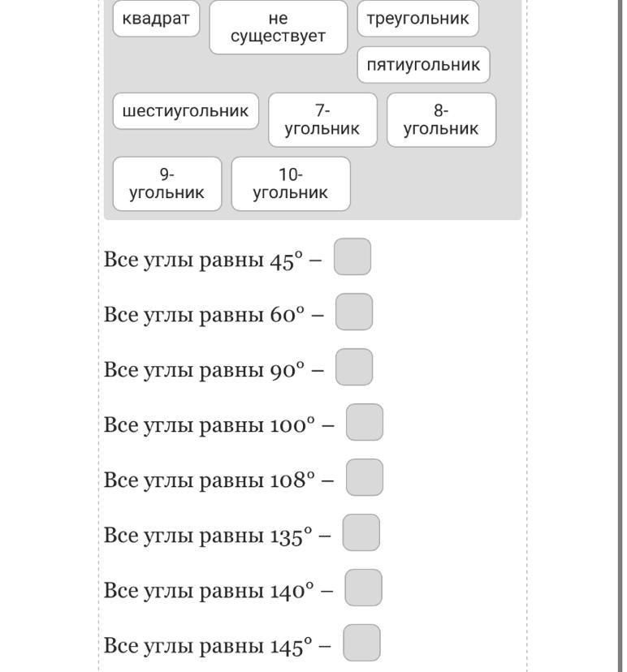
Task: Select the empty slot for 145° angles
Action: tap(361, 644)
